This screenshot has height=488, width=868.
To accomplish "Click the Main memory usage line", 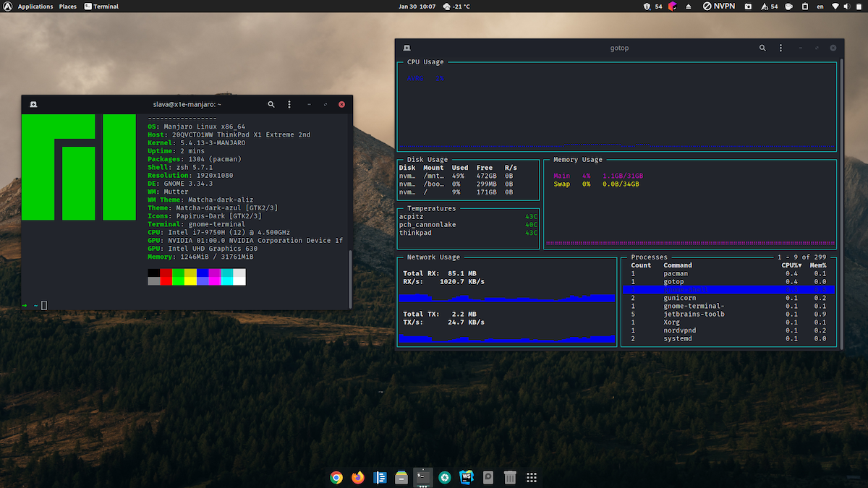I will click(598, 176).
